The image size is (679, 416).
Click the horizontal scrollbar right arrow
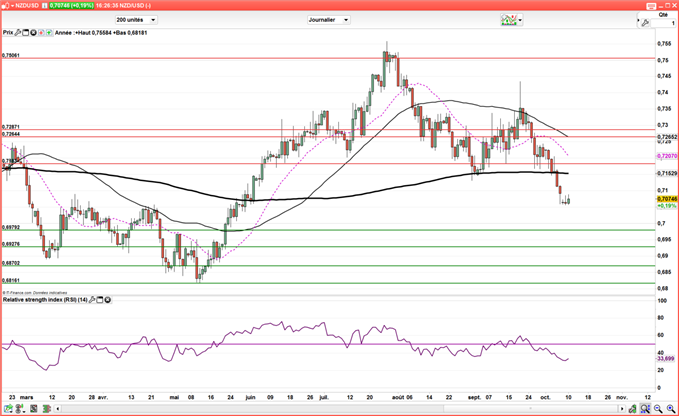point(622,409)
